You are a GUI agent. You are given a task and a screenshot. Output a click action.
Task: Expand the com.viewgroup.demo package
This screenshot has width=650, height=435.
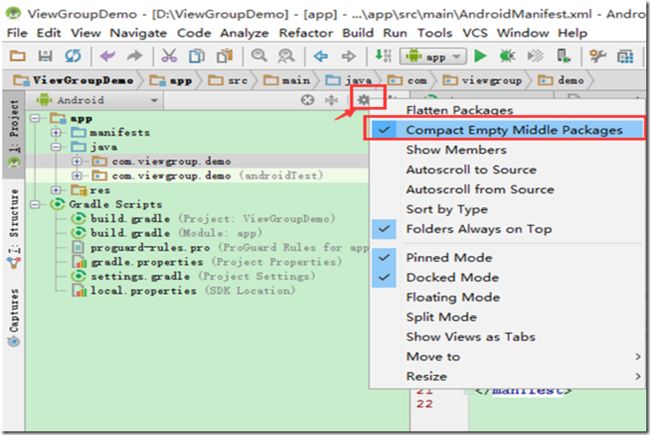77,161
